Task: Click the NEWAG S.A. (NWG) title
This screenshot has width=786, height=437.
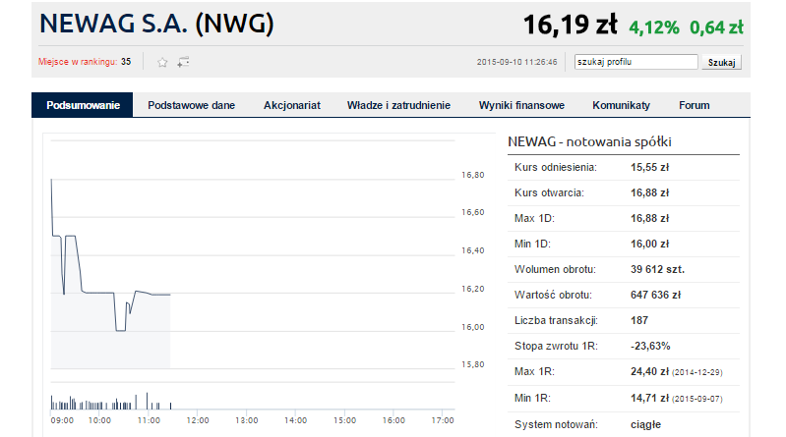Action: point(156,24)
